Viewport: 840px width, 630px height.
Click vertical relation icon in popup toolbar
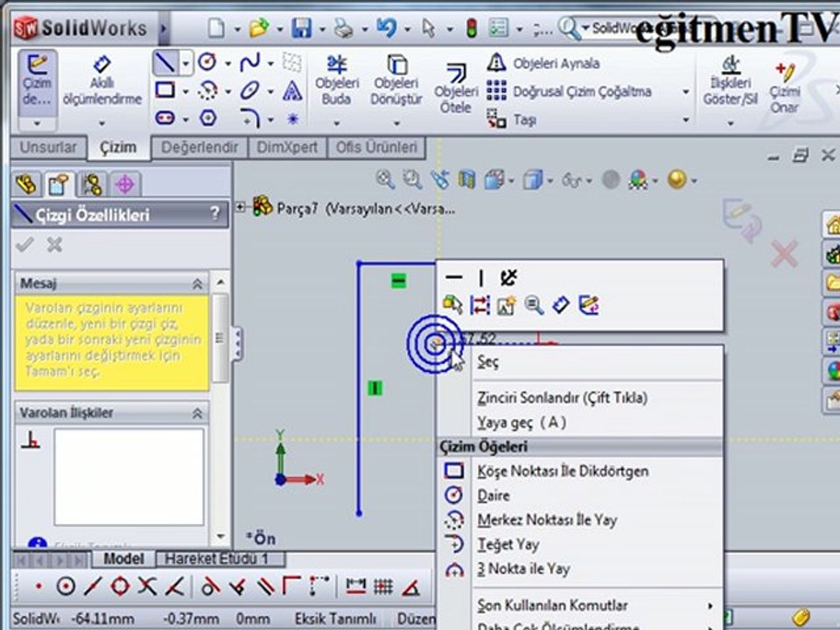[481, 277]
